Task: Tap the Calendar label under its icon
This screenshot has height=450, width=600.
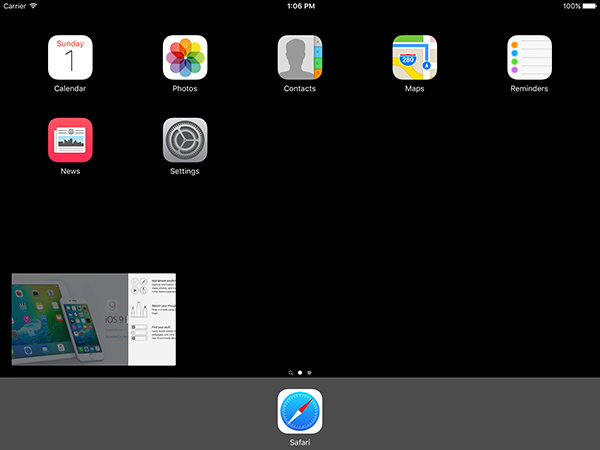Action: (70, 88)
